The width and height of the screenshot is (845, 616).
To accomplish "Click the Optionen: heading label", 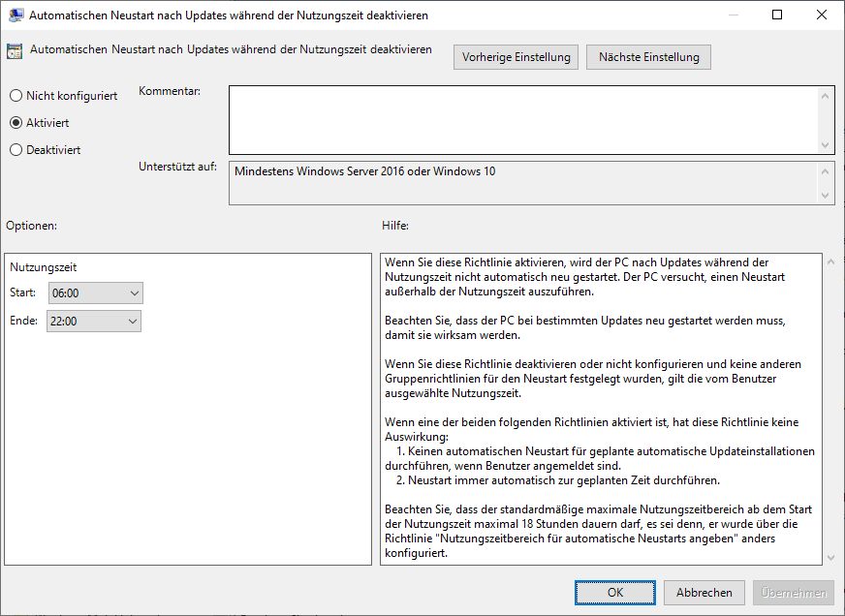I will tap(31, 226).
